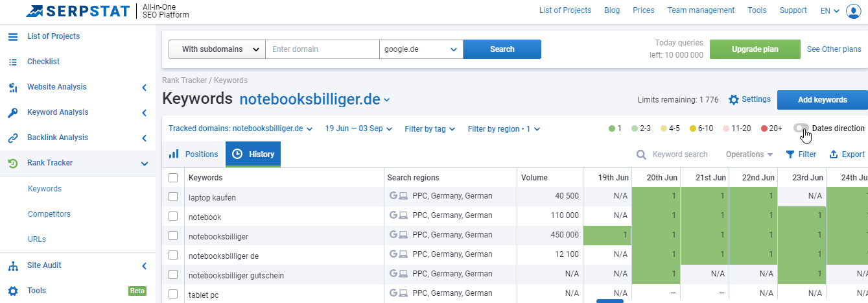Check the select-all checkbox in table header
Screen dimensions: 868x303
173,177
